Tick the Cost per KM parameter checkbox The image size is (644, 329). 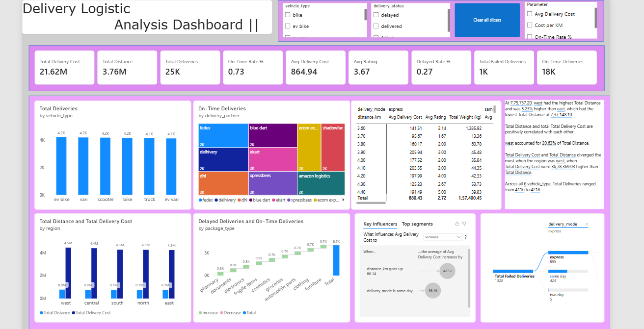tap(530, 25)
